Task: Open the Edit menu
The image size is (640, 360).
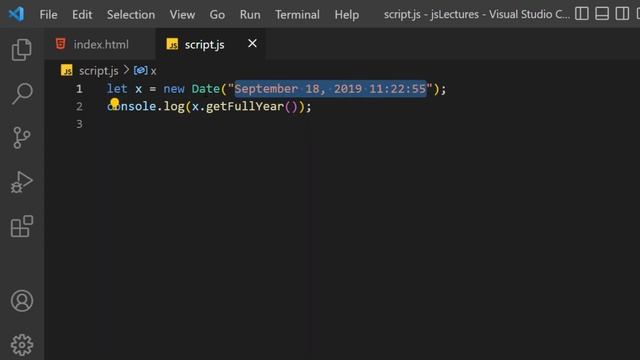Action: pyautogui.click(x=82, y=15)
